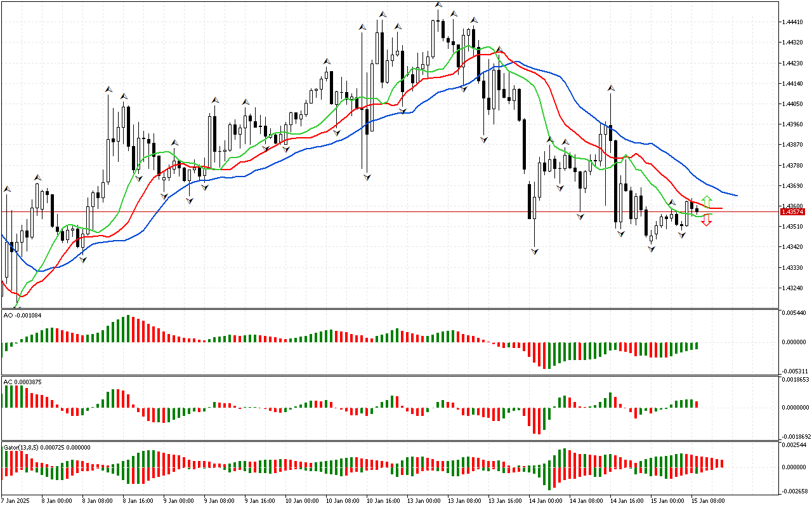
Task: Click the 9 Jan 08:00 time label
Action: click(x=219, y=500)
